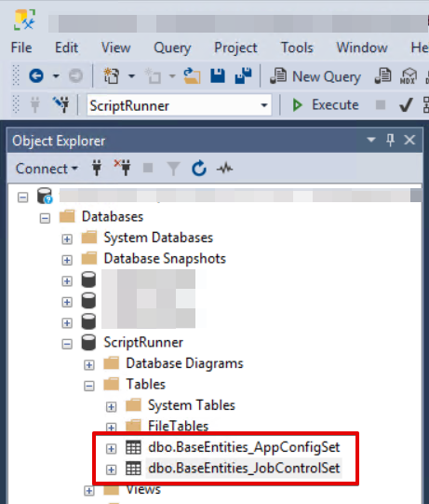Click the Activity Monitor pulse icon
The width and height of the screenshot is (429, 504).
pyautogui.click(x=224, y=168)
